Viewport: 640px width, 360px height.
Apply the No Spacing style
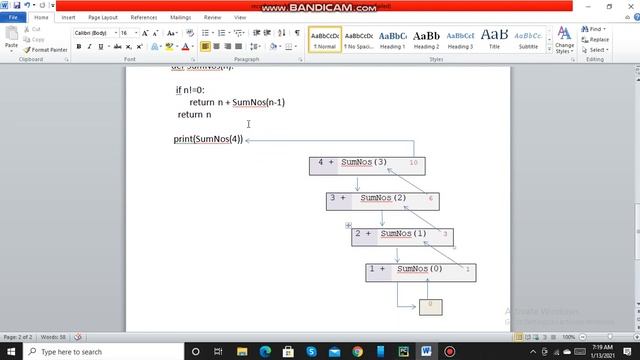click(x=359, y=40)
